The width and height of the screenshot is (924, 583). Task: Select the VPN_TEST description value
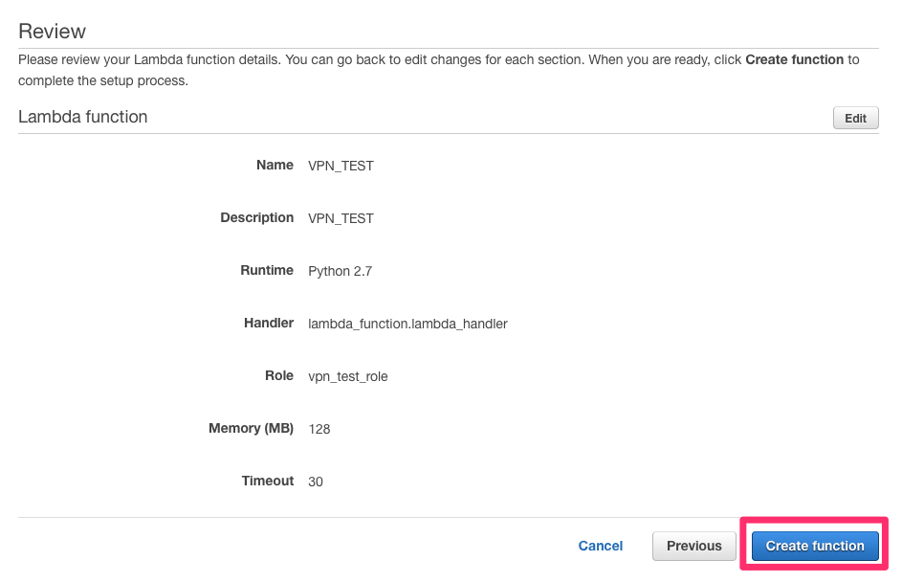[x=341, y=217]
